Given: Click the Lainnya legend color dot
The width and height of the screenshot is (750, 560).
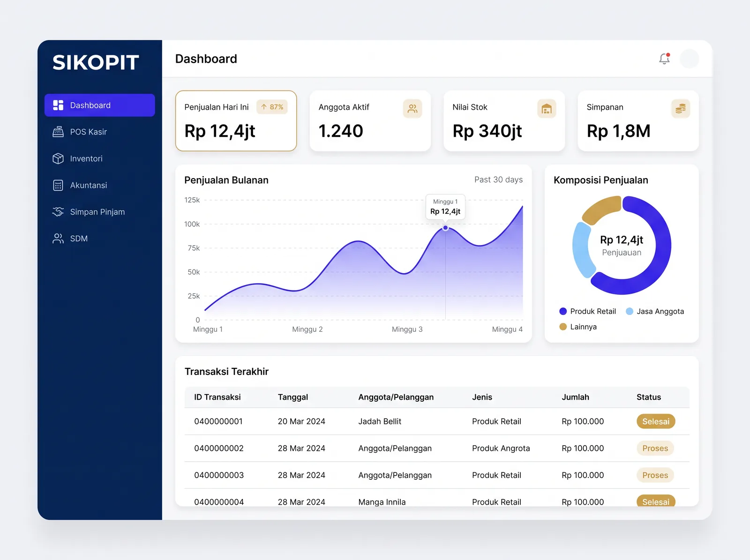Looking at the screenshot, I should coord(563,327).
